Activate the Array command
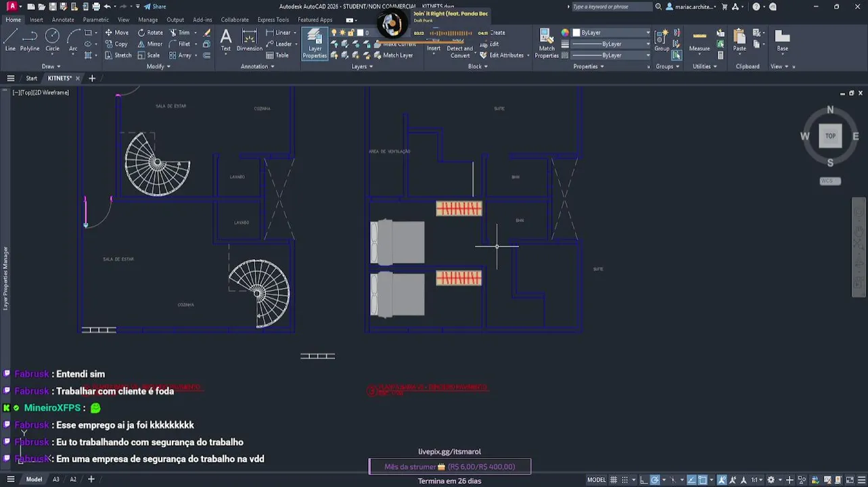Viewport: 868px width, 487px height. pos(180,55)
